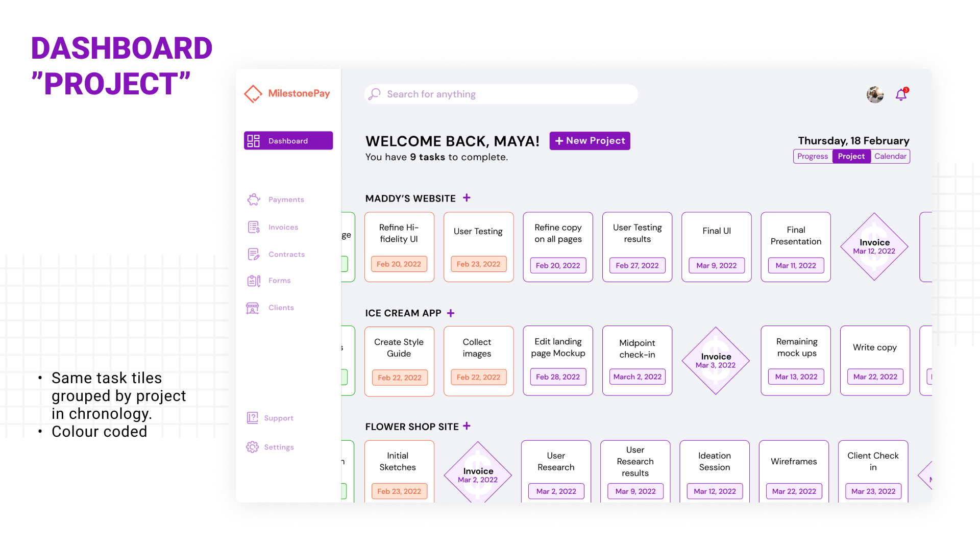
Task: Click the Search for anything field
Action: coord(501,94)
